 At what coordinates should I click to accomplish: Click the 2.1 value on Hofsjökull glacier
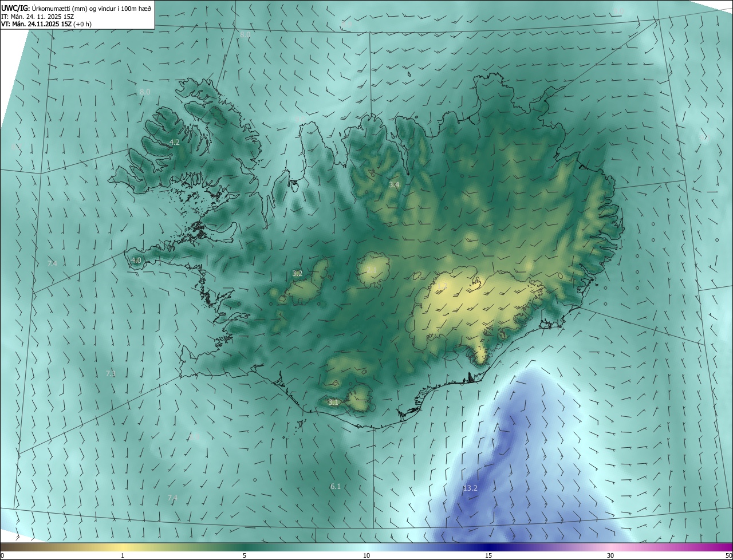coord(371,270)
